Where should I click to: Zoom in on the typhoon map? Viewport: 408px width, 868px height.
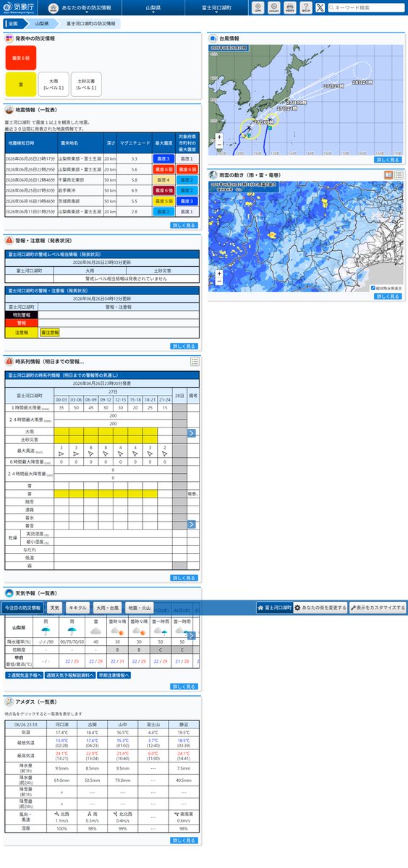point(219,137)
